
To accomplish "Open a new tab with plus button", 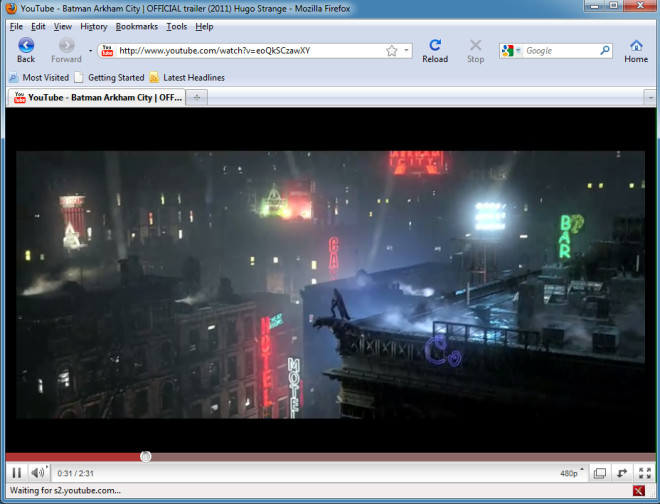I will (x=197, y=98).
